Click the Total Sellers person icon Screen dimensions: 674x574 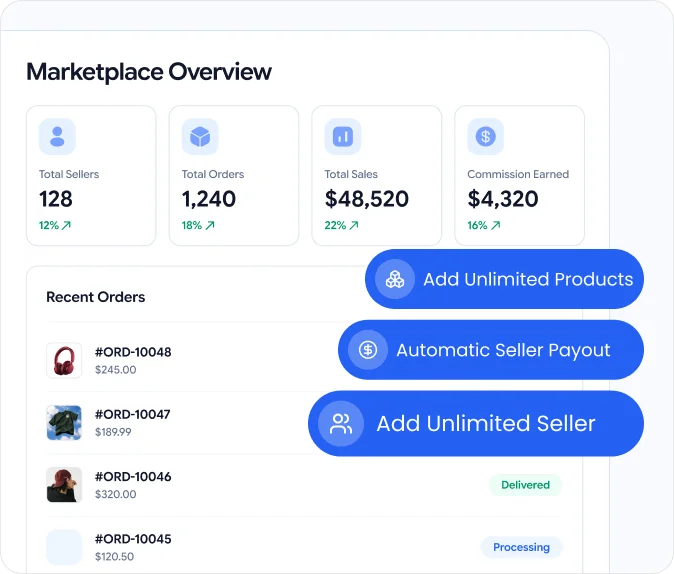pos(57,137)
